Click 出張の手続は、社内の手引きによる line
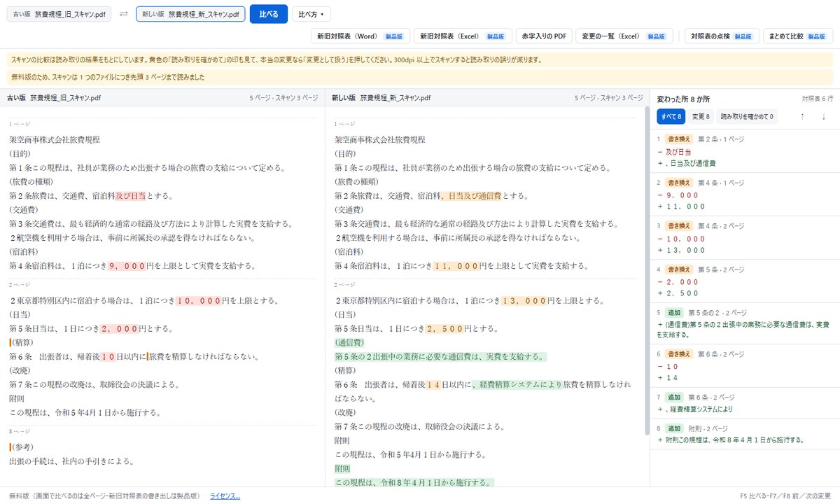 tap(71, 461)
